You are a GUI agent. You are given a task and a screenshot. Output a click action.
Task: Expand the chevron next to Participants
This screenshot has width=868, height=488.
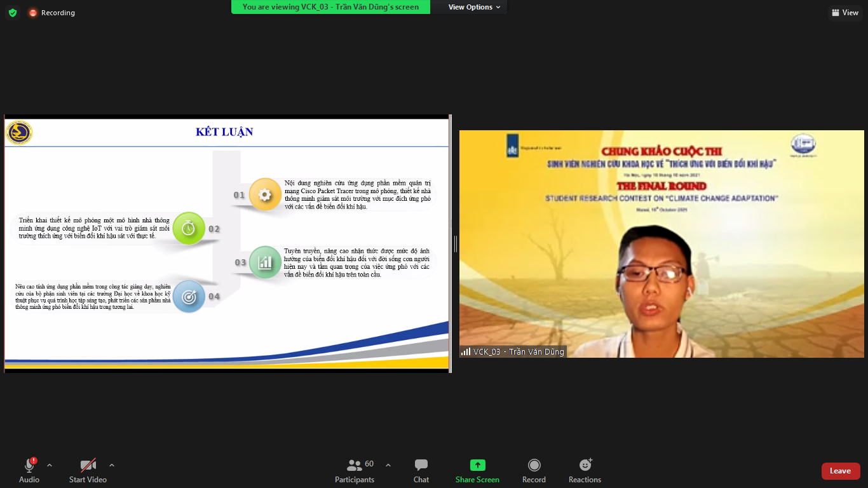388,465
